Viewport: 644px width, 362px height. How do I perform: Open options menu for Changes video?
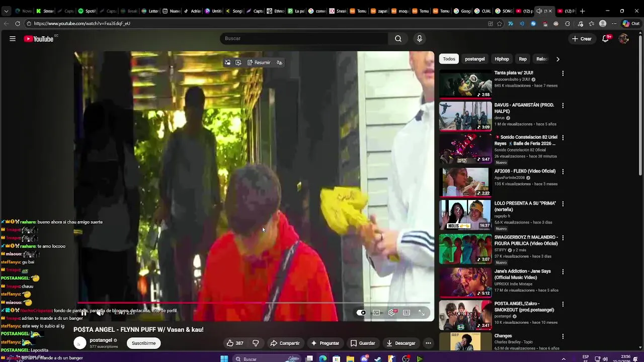coord(562,336)
